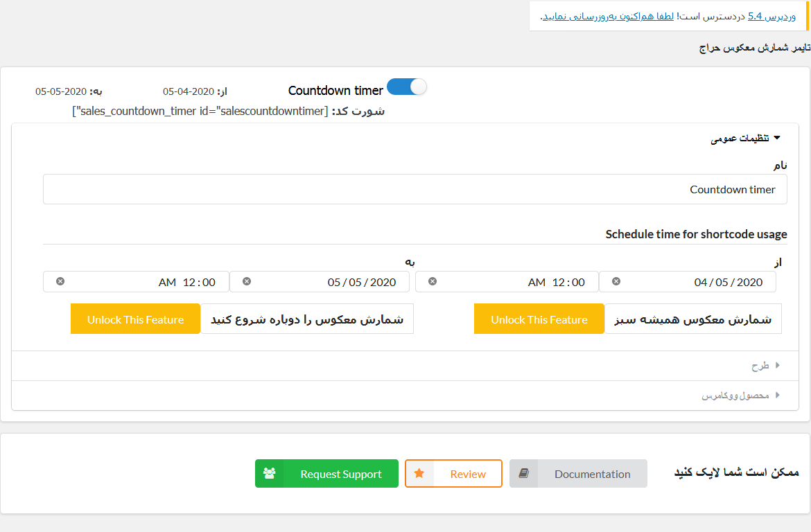Unlock the شمارش معکوس همیشه سبز feature

click(x=539, y=319)
